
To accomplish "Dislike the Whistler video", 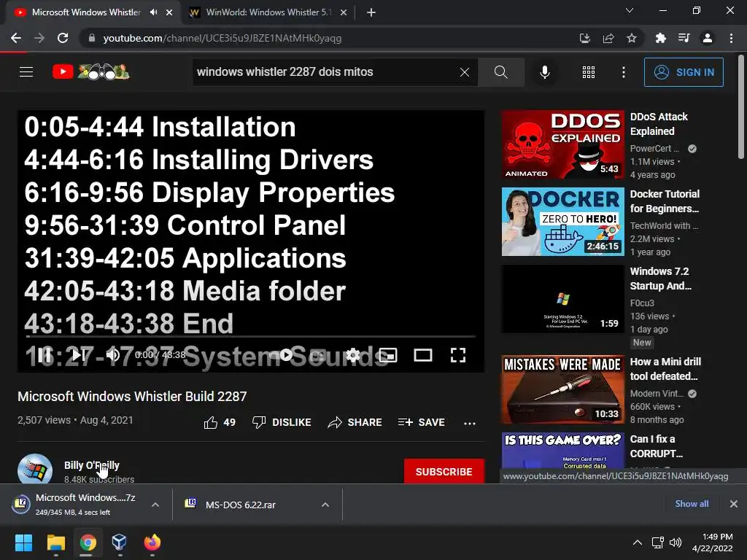I will pyautogui.click(x=282, y=422).
